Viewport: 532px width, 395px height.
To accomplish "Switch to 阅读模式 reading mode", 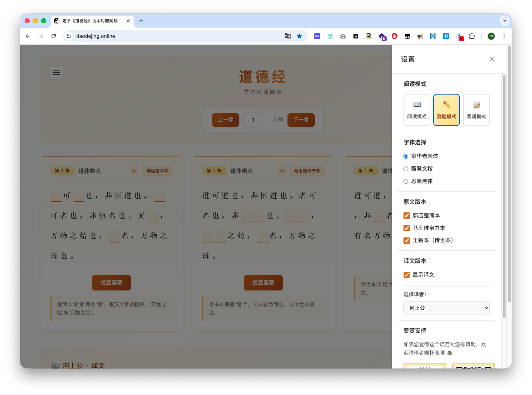I will tap(417, 110).
